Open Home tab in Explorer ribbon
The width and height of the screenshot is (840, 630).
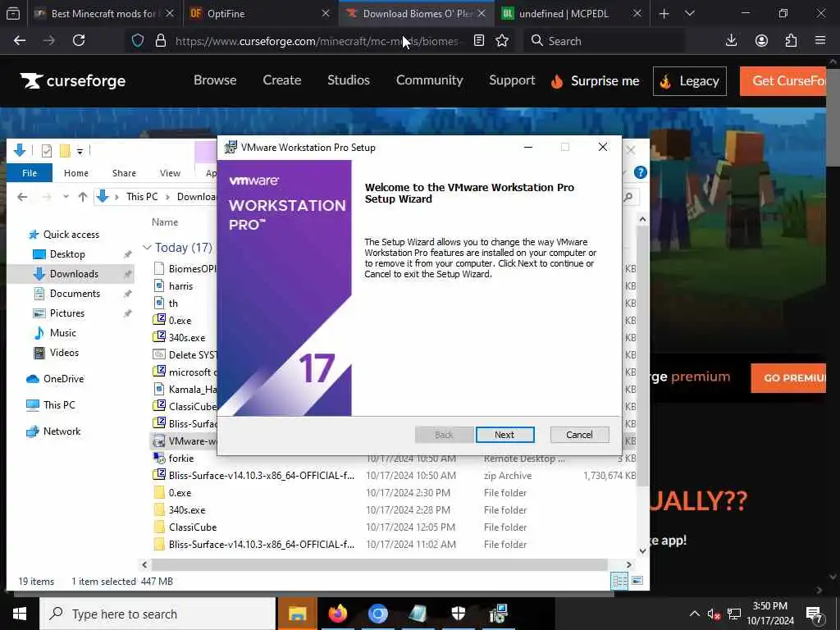(x=76, y=173)
